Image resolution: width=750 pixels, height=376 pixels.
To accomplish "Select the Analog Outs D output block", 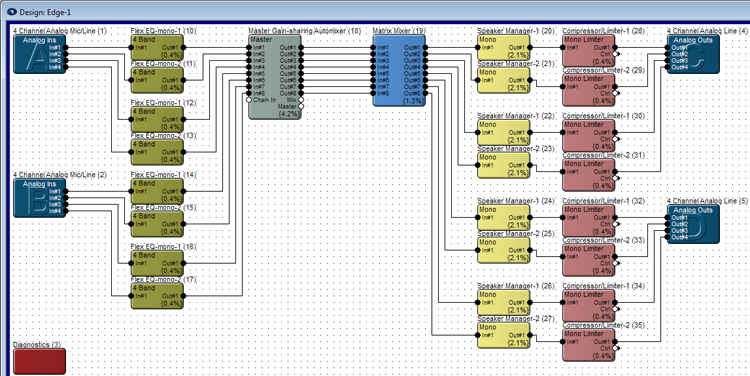I will [x=693, y=224].
